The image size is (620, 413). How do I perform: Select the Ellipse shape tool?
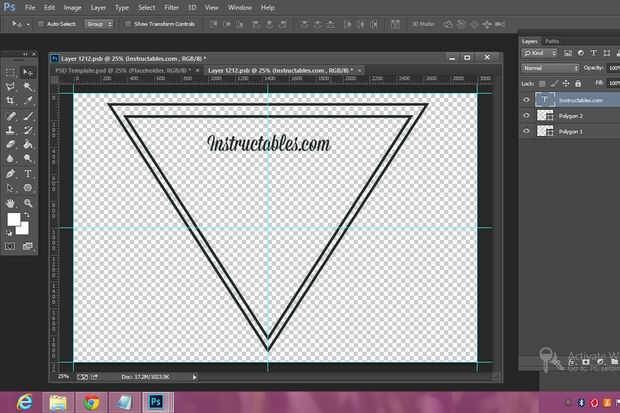pyautogui.click(x=28, y=188)
